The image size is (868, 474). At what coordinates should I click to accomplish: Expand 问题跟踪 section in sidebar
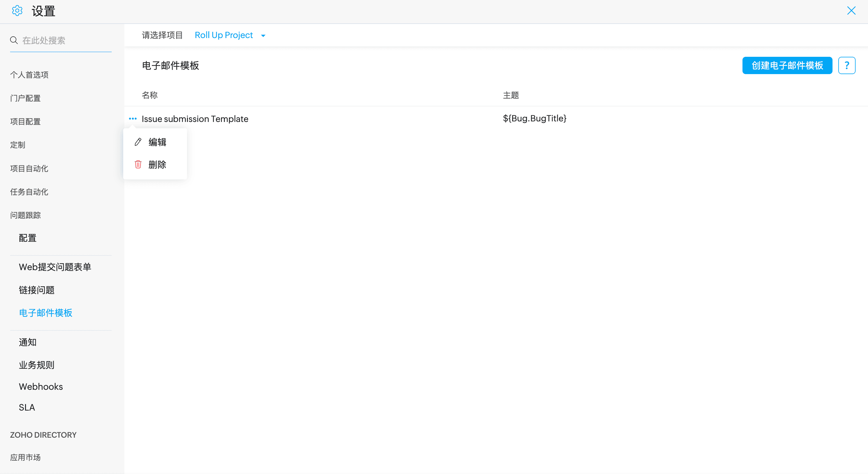[25, 215]
